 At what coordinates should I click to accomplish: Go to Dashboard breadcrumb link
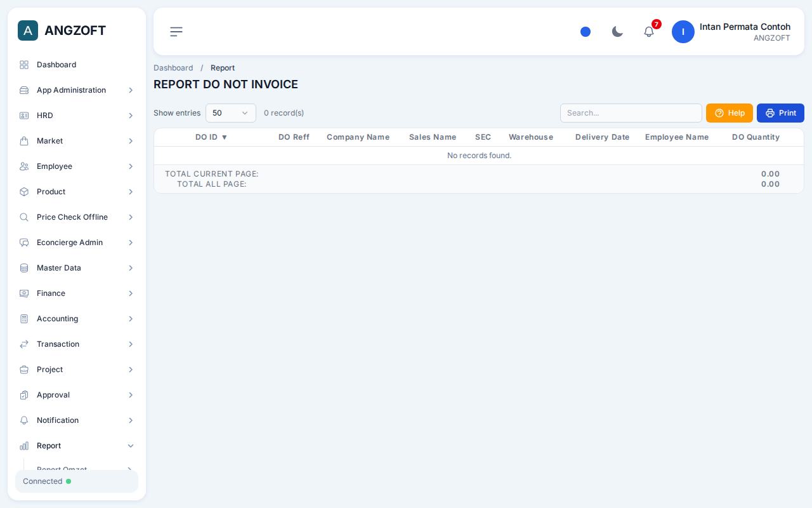[173, 68]
